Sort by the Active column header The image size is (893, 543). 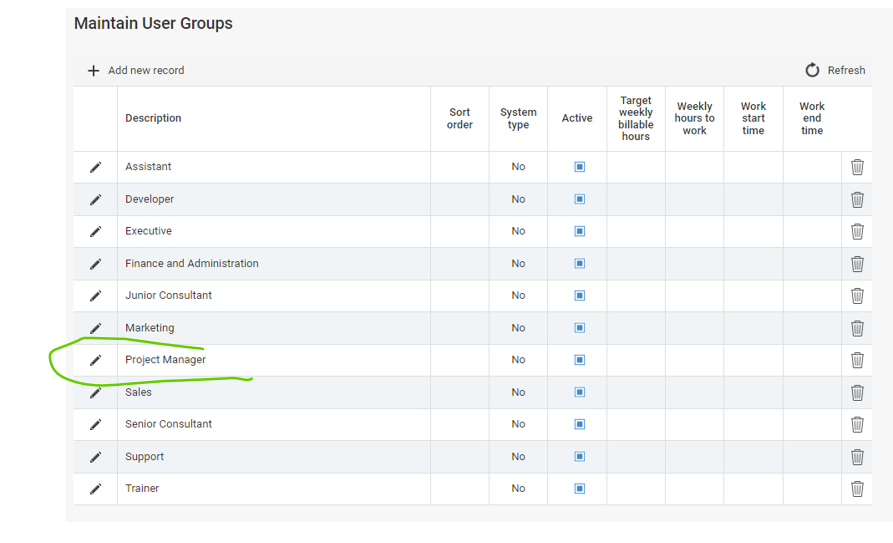(577, 119)
